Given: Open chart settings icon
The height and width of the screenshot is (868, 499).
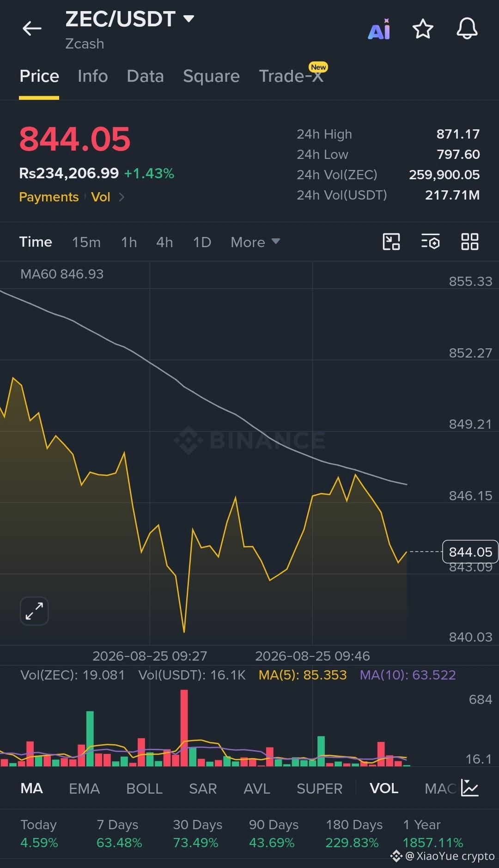Looking at the screenshot, I should [x=430, y=242].
